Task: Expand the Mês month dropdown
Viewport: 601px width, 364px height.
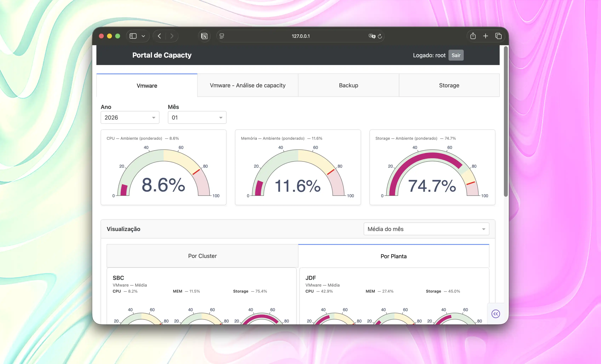Action: click(x=197, y=117)
